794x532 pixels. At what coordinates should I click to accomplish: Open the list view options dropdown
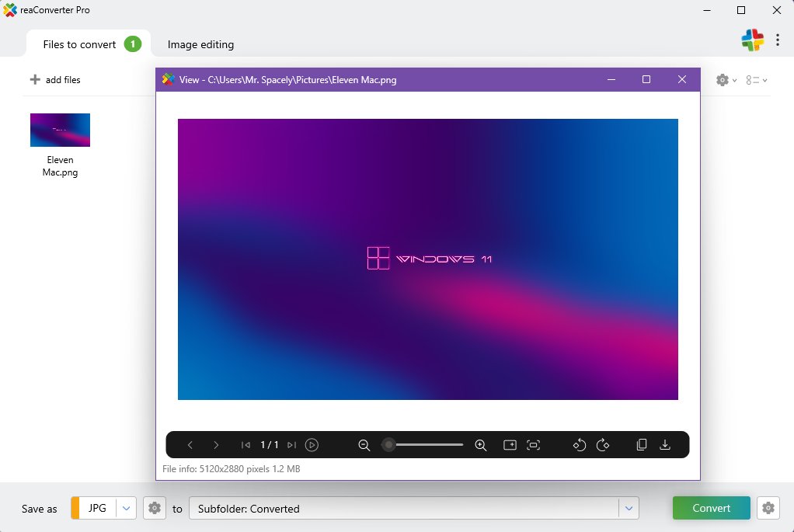(x=757, y=80)
